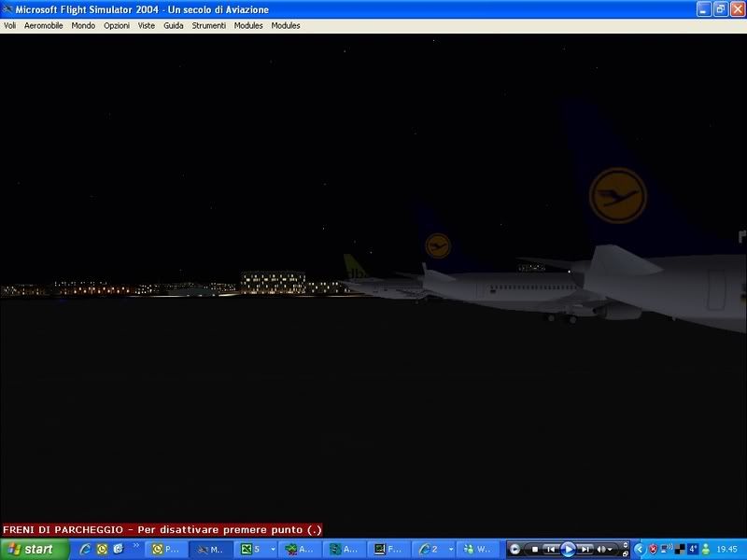This screenshot has height=560, width=747.
Task: Open the Voli menu
Action: (x=10, y=26)
